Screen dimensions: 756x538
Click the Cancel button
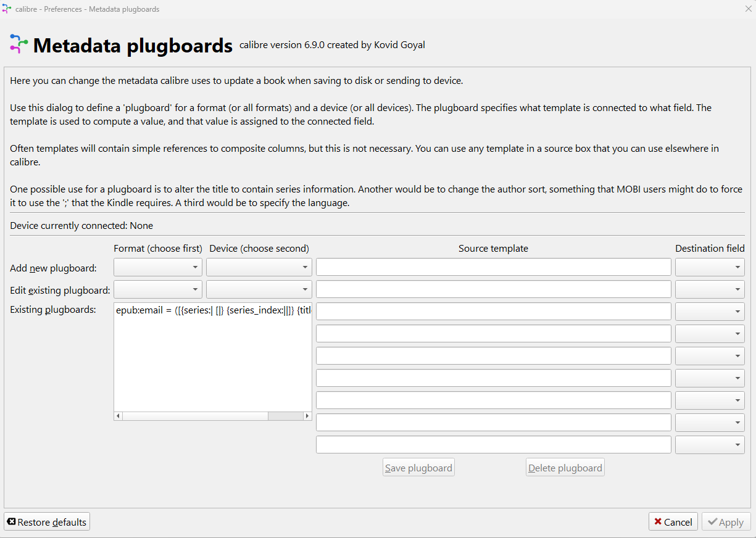[x=673, y=522]
